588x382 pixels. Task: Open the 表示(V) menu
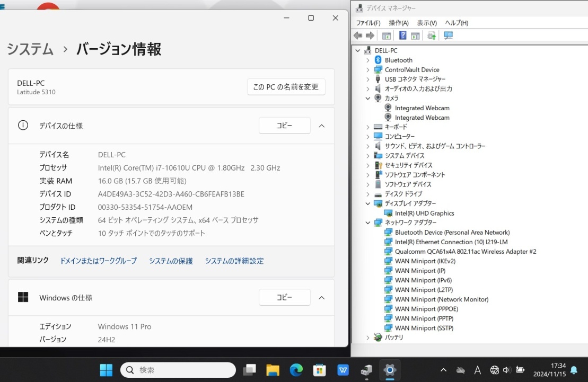coord(427,23)
